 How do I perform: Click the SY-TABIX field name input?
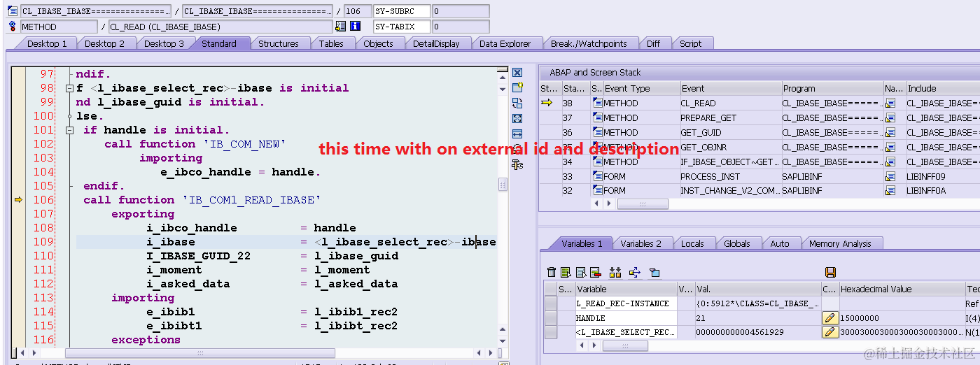pyautogui.click(x=402, y=27)
